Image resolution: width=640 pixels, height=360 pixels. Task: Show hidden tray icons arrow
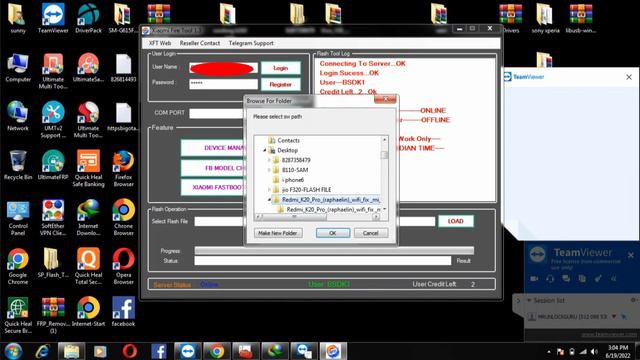(549, 351)
